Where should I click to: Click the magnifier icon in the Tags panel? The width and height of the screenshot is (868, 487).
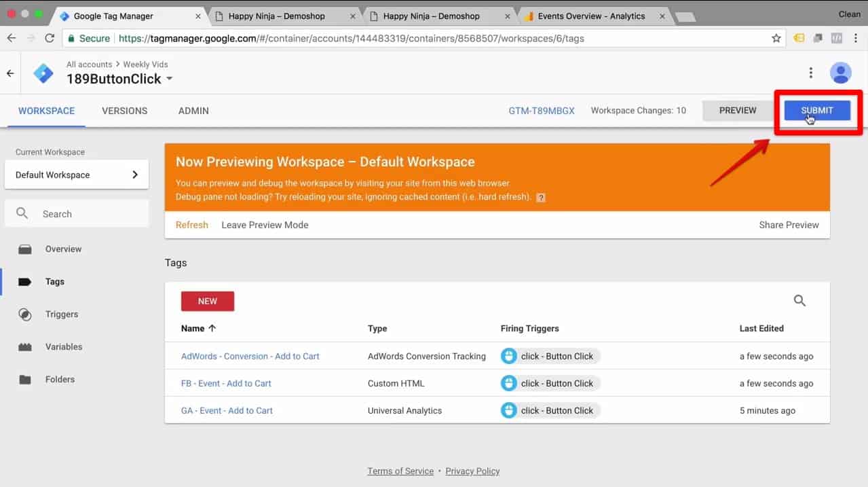[799, 300]
